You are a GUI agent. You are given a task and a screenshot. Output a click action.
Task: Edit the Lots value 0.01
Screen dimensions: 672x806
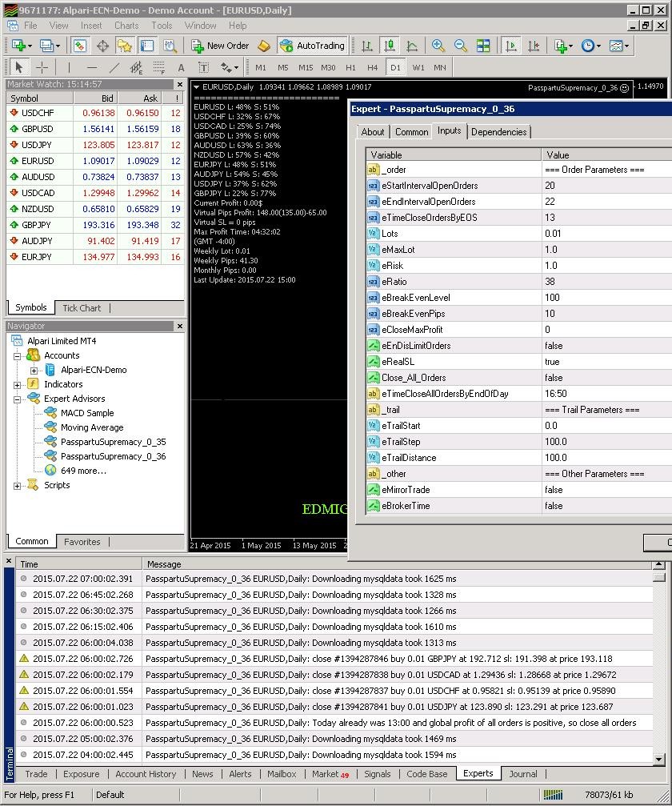(x=606, y=234)
